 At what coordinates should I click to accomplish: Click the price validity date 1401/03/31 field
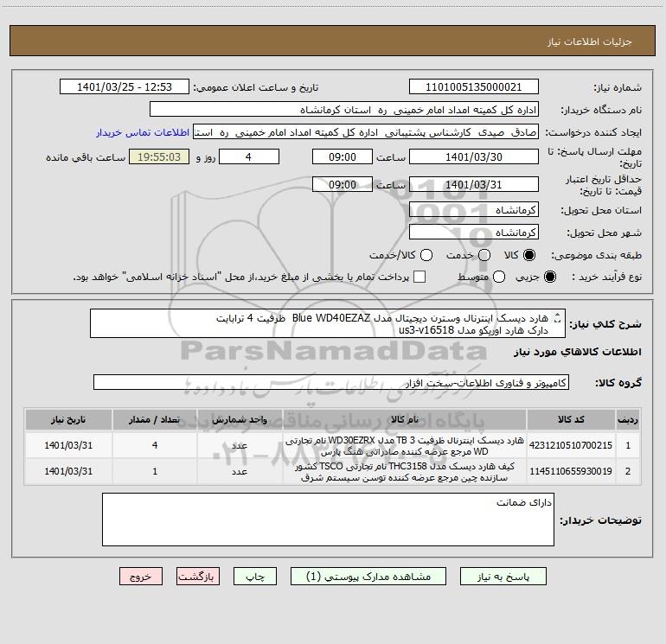[x=474, y=184]
